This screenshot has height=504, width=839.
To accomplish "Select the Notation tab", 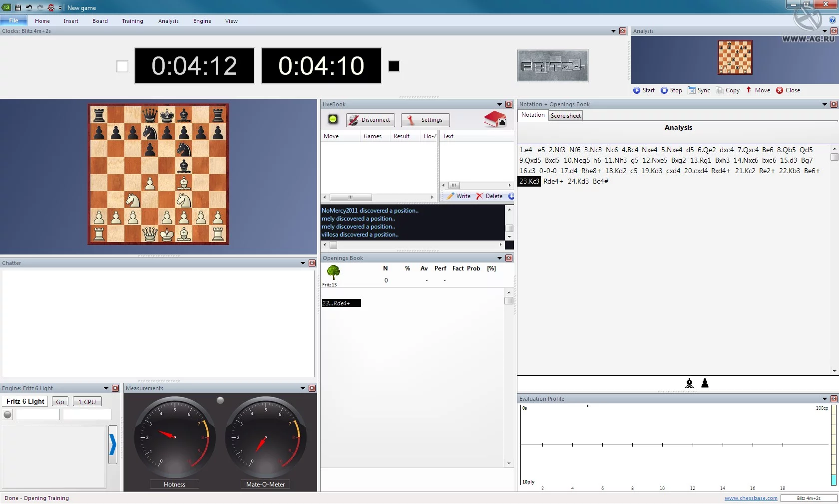I will pyautogui.click(x=533, y=115).
